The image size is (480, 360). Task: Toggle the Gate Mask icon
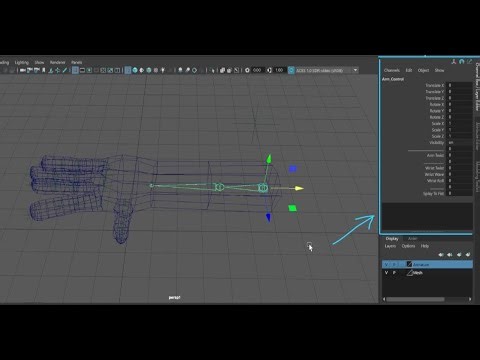click(x=96, y=70)
